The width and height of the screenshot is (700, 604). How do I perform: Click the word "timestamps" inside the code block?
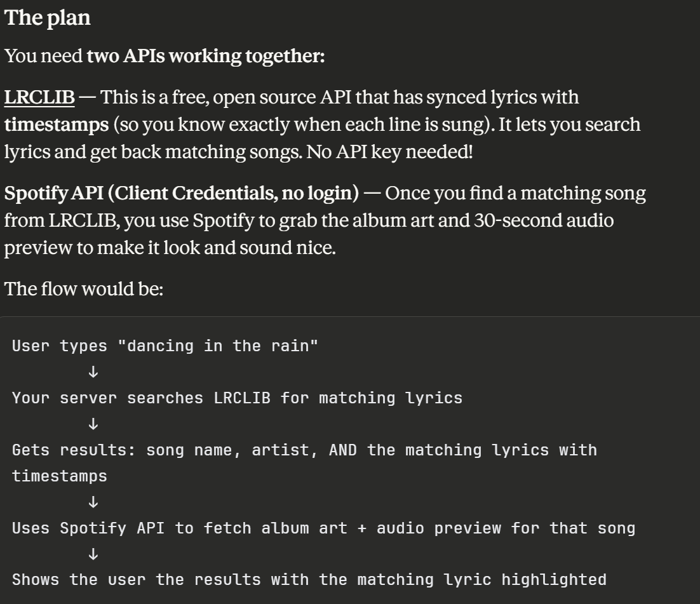(x=60, y=476)
